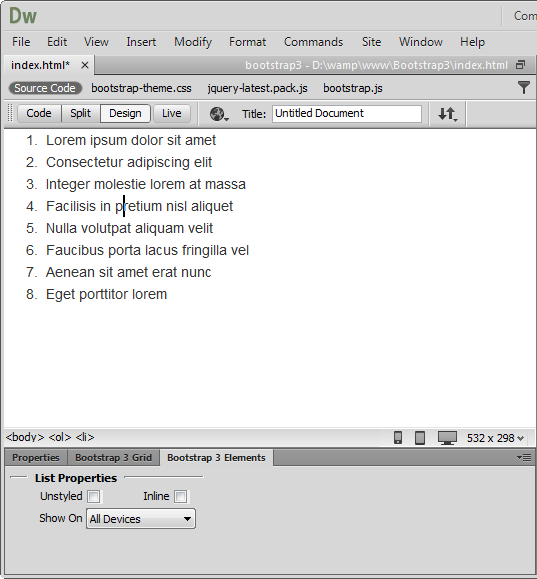This screenshot has width=537, height=579.
Task: Switch to Code view
Action: point(39,113)
